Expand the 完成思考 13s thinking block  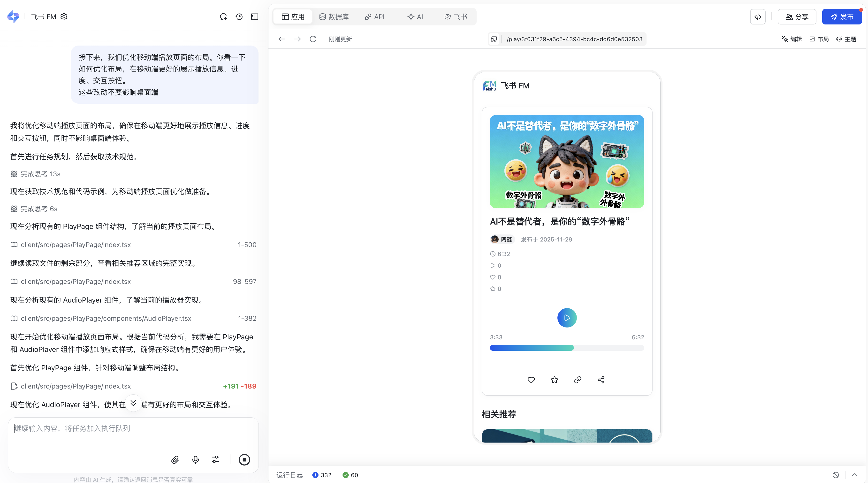(x=40, y=174)
